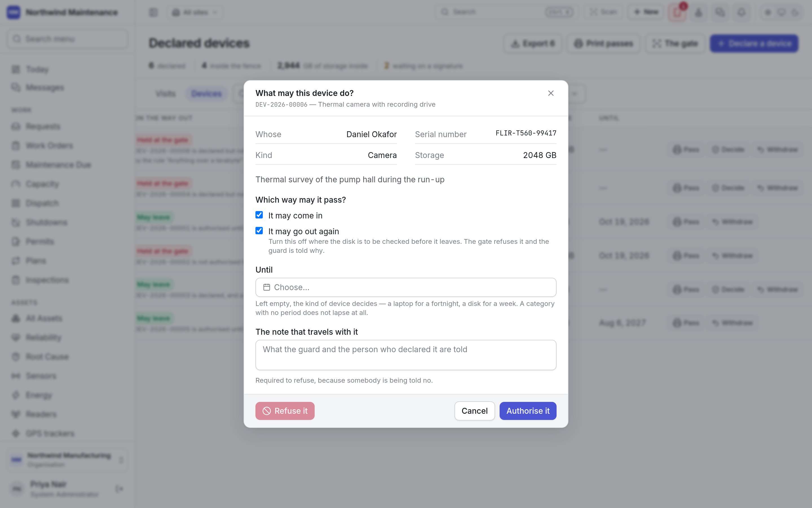Viewport: 812px width, 508px height.
Task: Open GPS trackers in the sidebar
Action: pyautogui.click(x=67, y=434)
